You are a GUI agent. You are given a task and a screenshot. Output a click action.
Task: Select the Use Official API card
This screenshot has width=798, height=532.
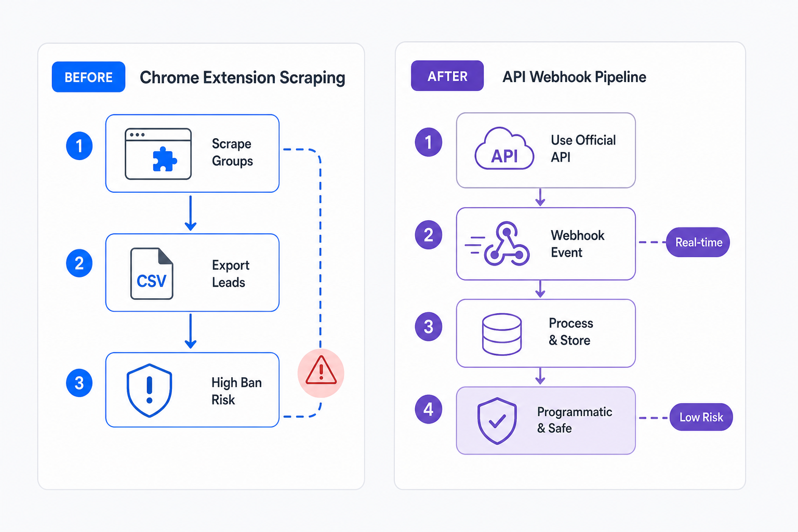(546, 150)
